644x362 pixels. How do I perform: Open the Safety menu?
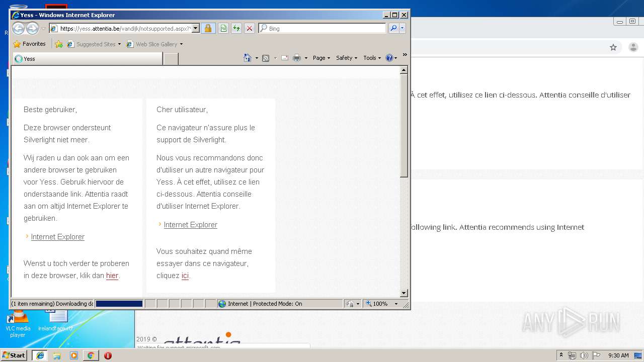click(347, 58)
